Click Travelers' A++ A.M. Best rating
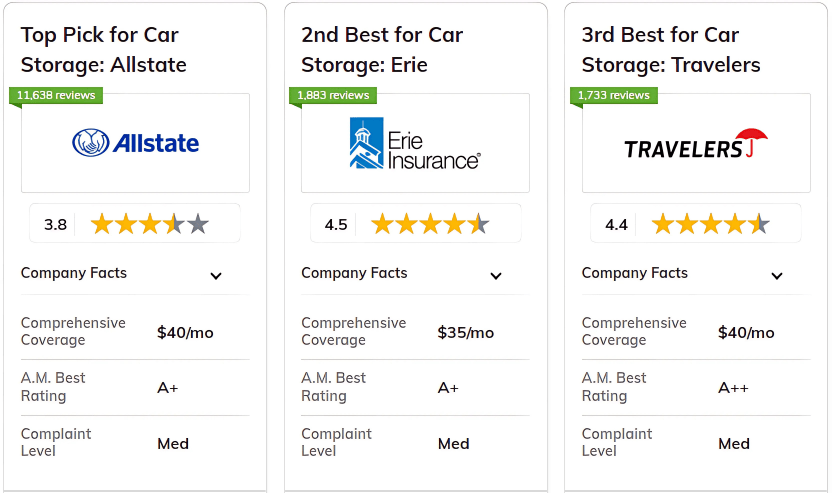Screen dimensions: 832x493 point(733,388)
